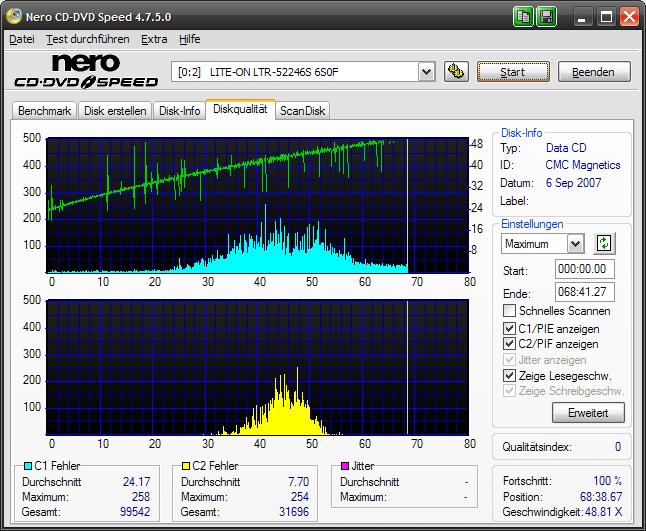Image resolution: width=646 pixels, height=531 pixels.
Task: Click the C2 error graph area
Action: click(x=257, y=367)
